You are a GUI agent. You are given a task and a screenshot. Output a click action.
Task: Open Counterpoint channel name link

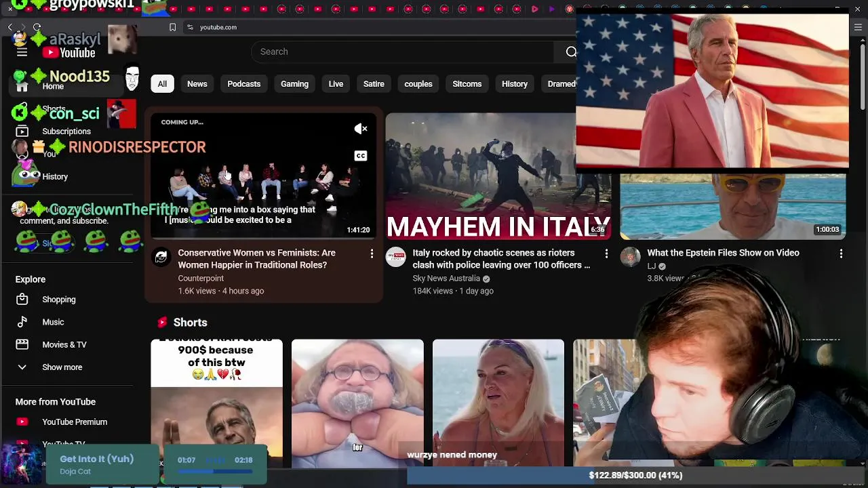pos(201,279)
